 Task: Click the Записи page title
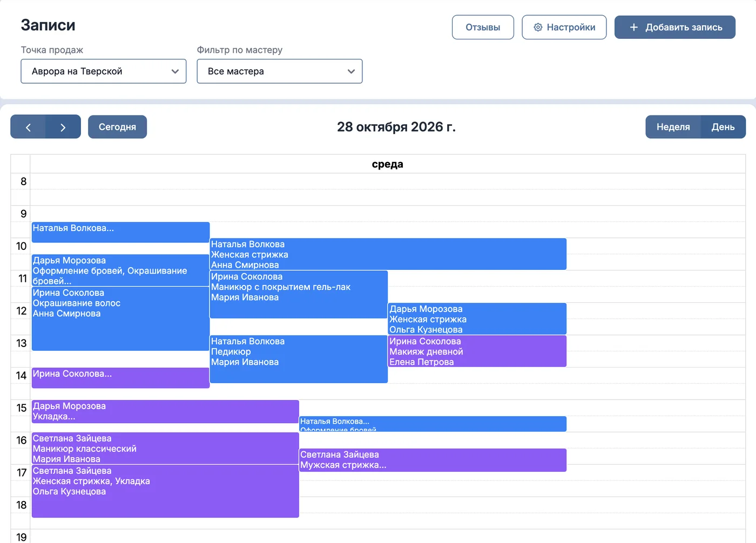coord(48,25)
